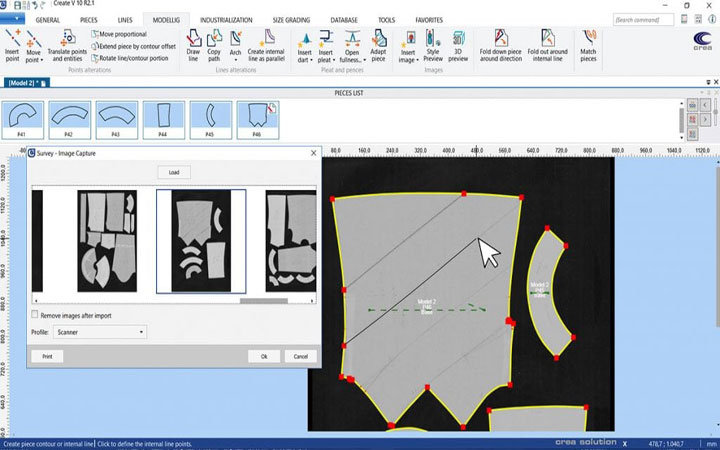The width and height of the screenshot is (720, 450).
Task: Switch to the Industrialization tab
Action: click(226, 19)
